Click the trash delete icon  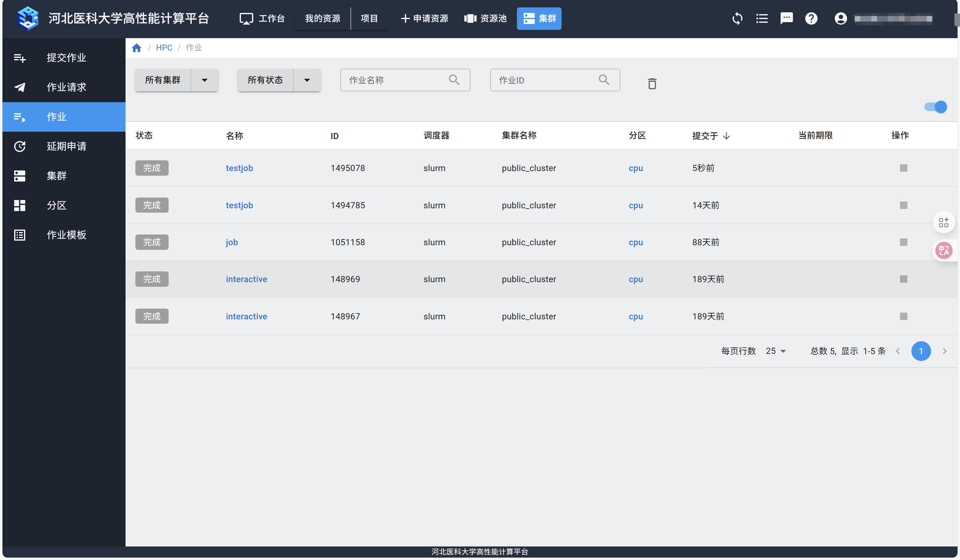(652, 83)
